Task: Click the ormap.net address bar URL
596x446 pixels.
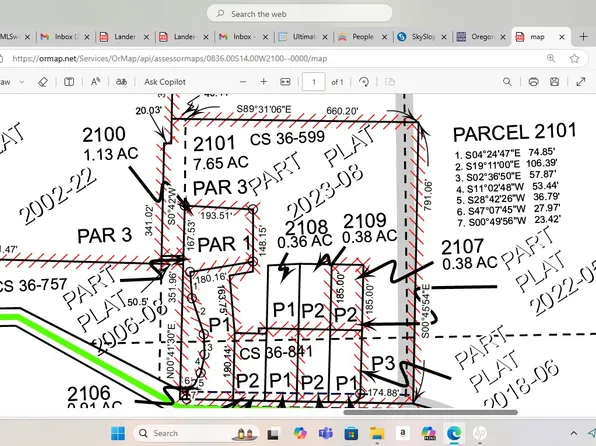Action: [x=170, y=59]
